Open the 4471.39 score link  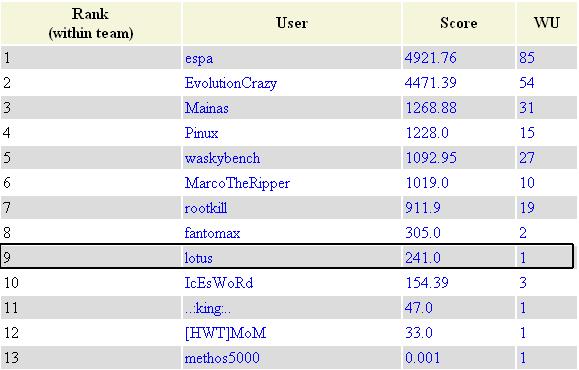tap(431, 83)
